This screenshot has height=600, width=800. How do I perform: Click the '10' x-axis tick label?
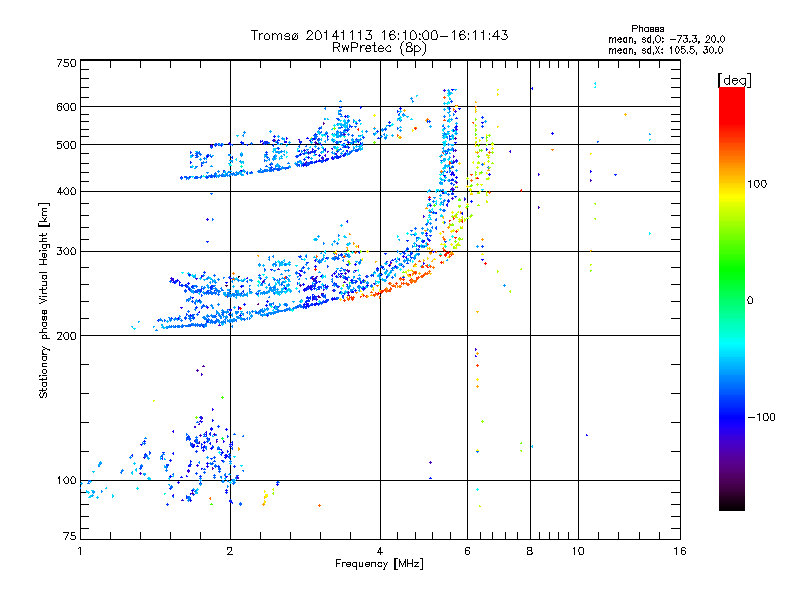pyautogui.click(x=578, y=551)
